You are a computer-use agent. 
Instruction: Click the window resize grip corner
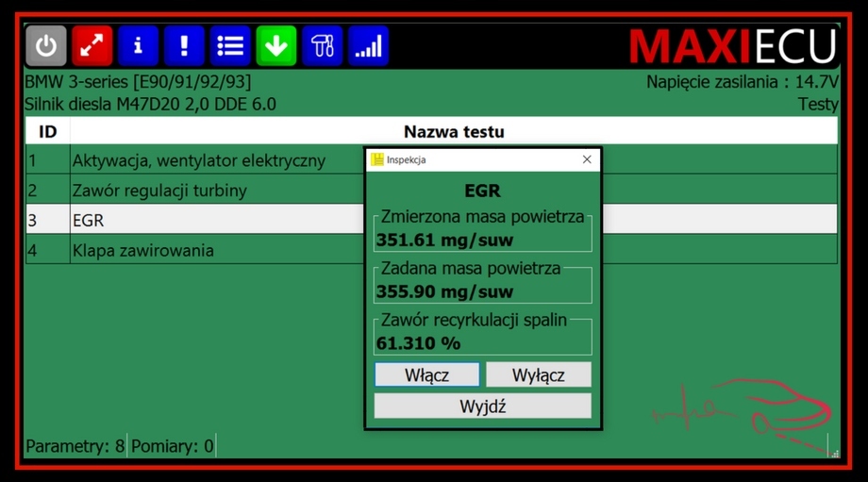coord(835,453)
